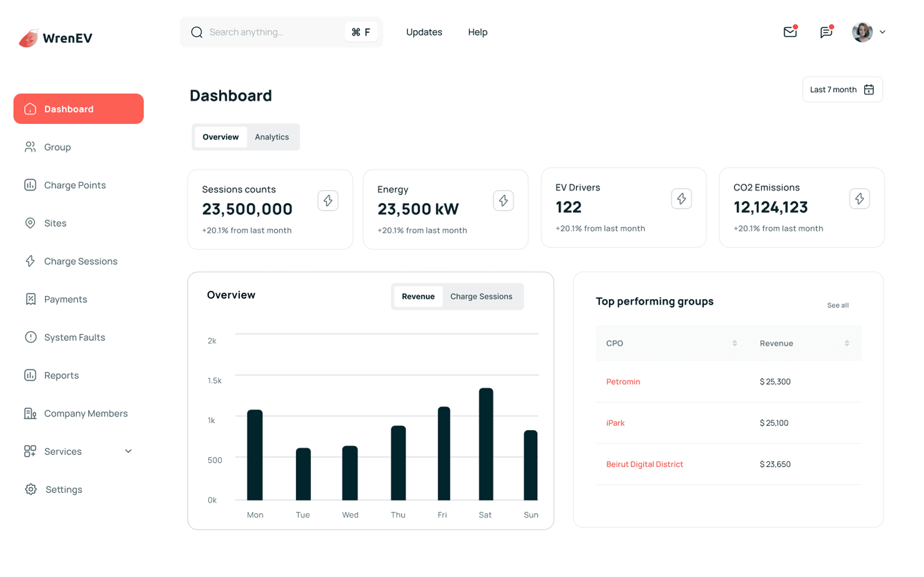
Task: Expand the Services submenu chevron
Action: click(x=128, y=451)
